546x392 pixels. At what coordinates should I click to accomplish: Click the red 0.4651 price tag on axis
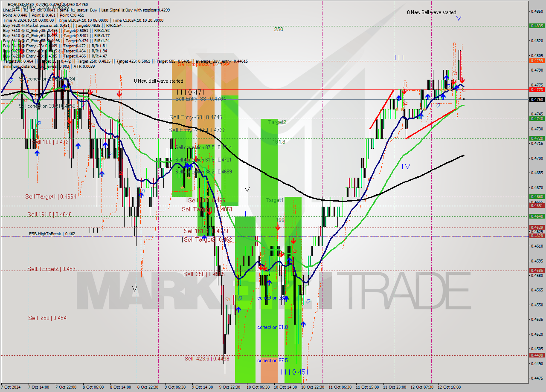(x=537, y=205)
